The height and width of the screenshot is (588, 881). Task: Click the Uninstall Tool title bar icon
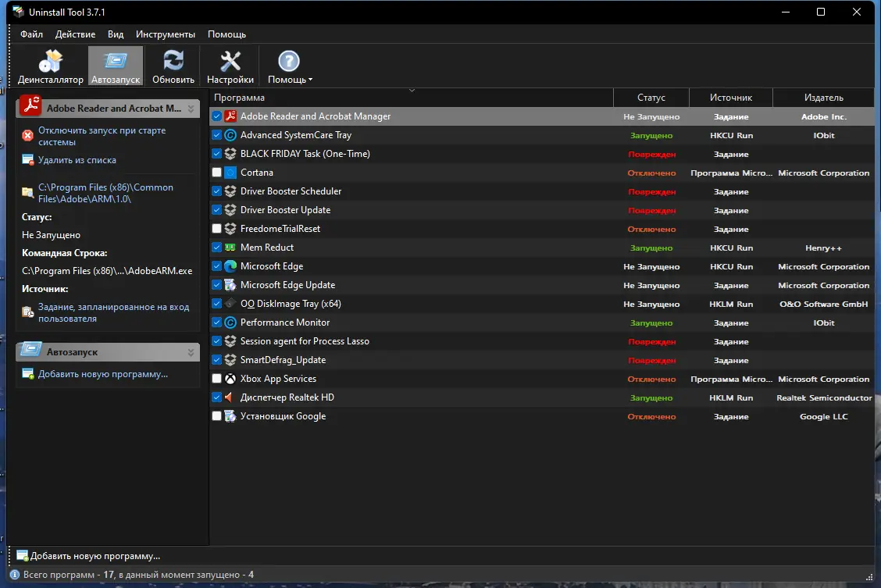point(19,12)
